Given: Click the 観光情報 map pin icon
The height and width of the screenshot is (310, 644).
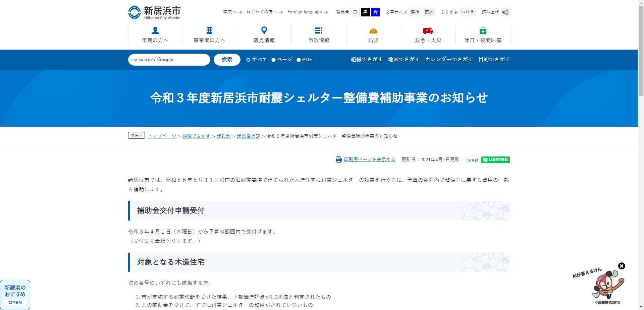Looking at the screenshot, I should click(264, 30).
